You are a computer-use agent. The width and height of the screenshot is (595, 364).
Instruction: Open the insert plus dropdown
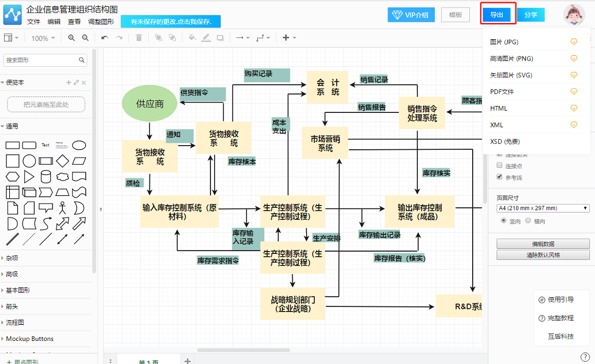[x=289, y=37]
